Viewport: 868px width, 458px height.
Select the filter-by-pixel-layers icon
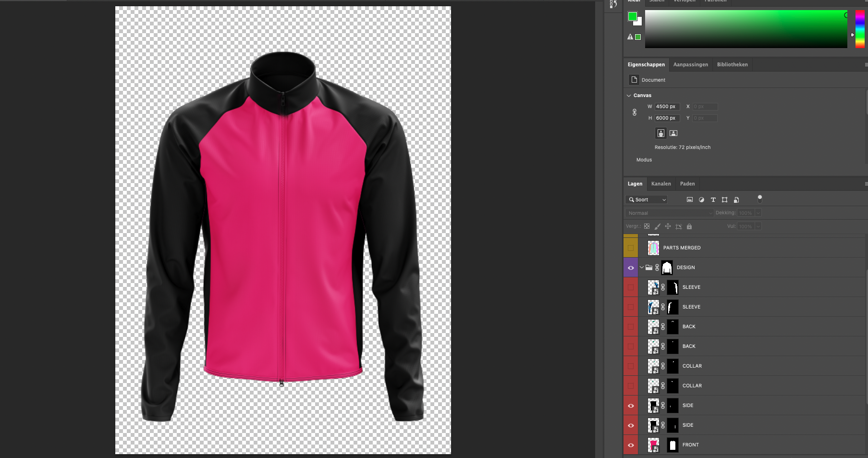[x=690, y=199]
